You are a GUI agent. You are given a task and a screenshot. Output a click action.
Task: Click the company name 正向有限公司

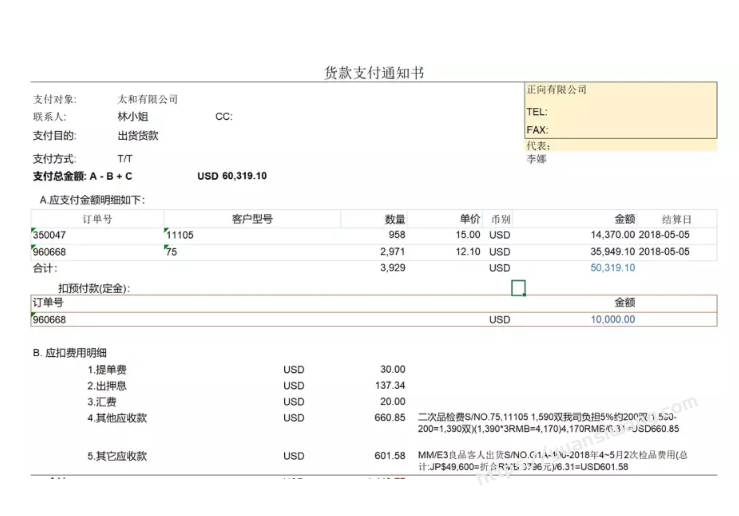(x=557, y=90)
